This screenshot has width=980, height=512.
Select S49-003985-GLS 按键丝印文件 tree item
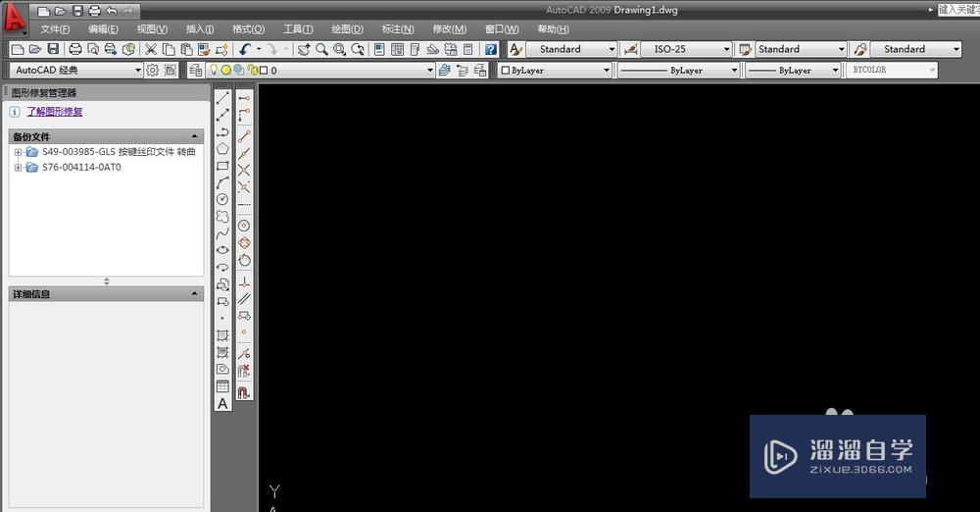119,151
